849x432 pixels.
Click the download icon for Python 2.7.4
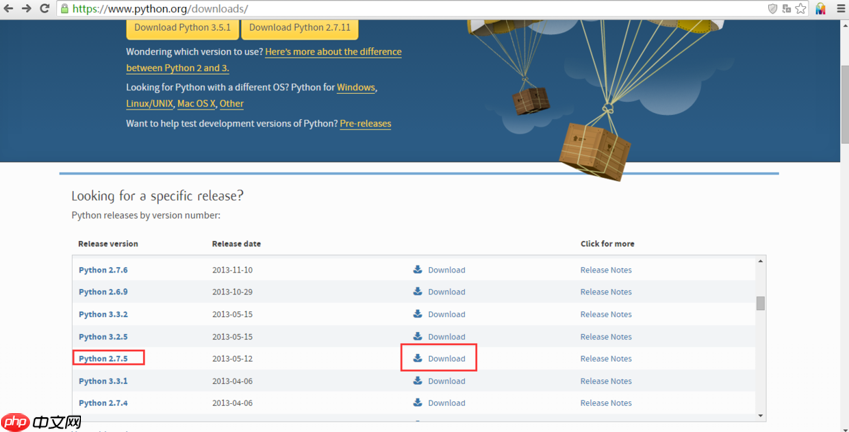417,402
